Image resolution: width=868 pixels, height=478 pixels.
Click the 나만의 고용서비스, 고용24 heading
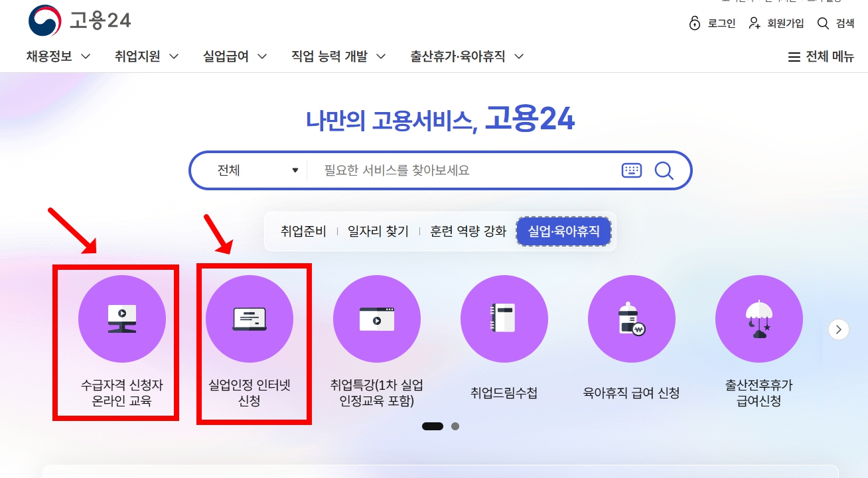[x=440, y=120]
